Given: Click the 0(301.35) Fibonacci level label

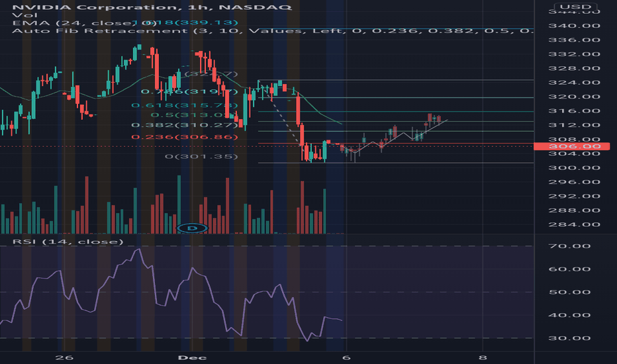Looking at the screenshot, I should pos(201,156).
